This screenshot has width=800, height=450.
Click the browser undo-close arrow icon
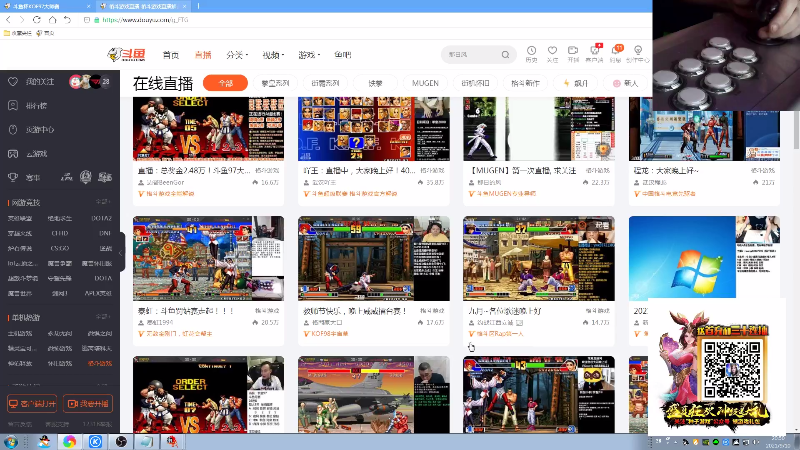pyautogui.click(x=67, y=19)
